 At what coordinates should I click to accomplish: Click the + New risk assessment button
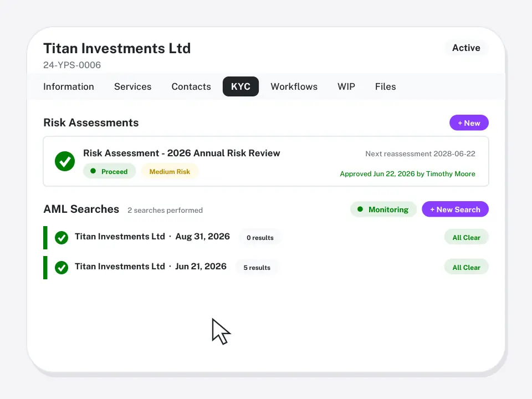tap(469, 123)
